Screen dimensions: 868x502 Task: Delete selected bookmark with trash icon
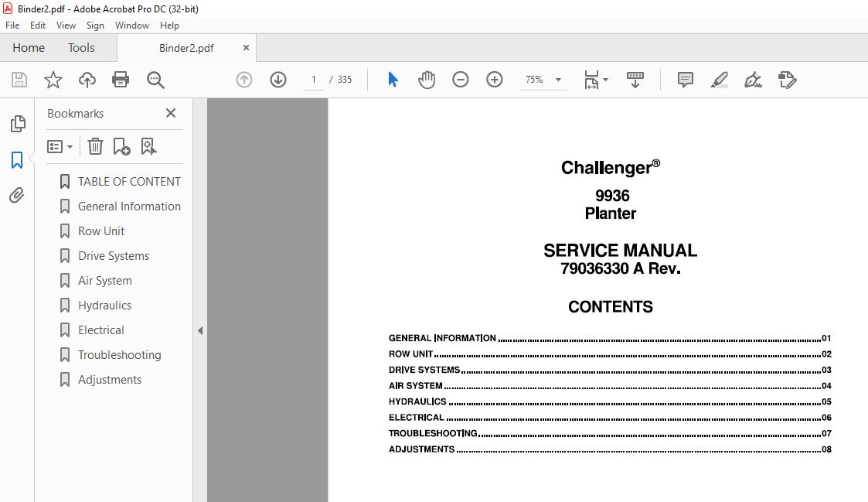95,146
